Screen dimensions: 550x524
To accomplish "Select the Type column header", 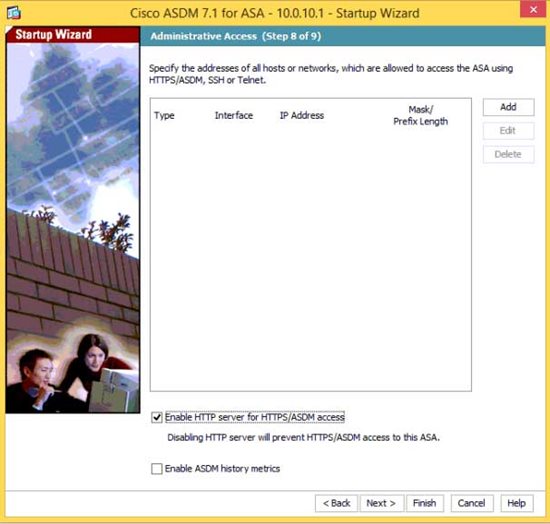I will pos(164,115).
